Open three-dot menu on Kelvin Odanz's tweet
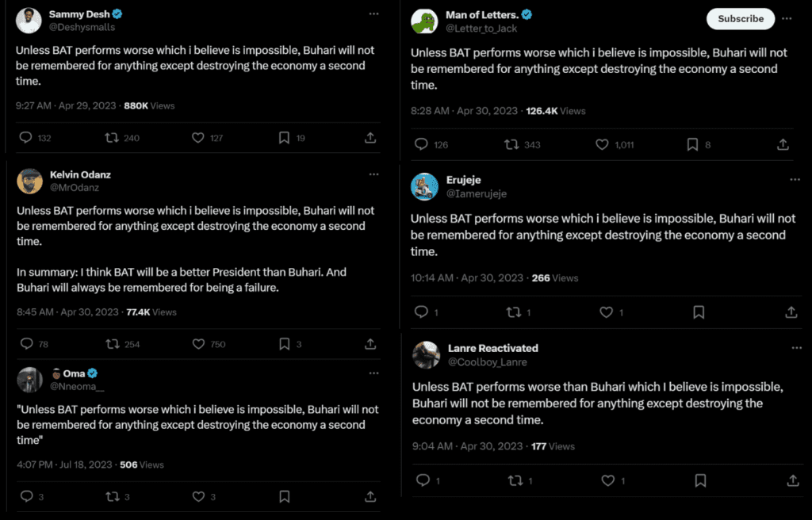This screenshot has height=520, width=812. 374,174
